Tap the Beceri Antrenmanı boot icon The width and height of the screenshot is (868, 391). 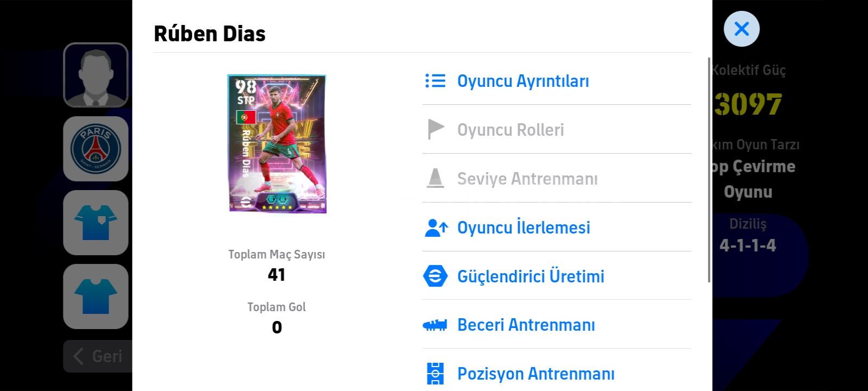(435, 325)
